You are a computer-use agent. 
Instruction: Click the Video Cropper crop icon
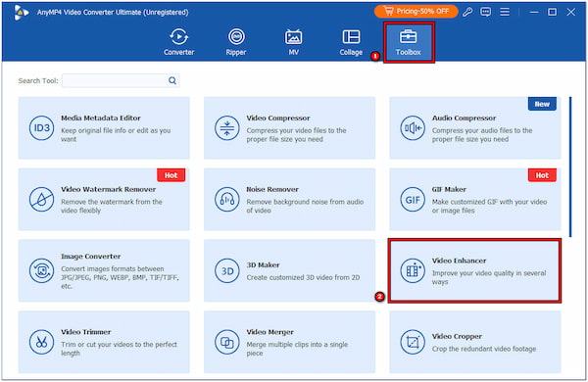[413, 342]
